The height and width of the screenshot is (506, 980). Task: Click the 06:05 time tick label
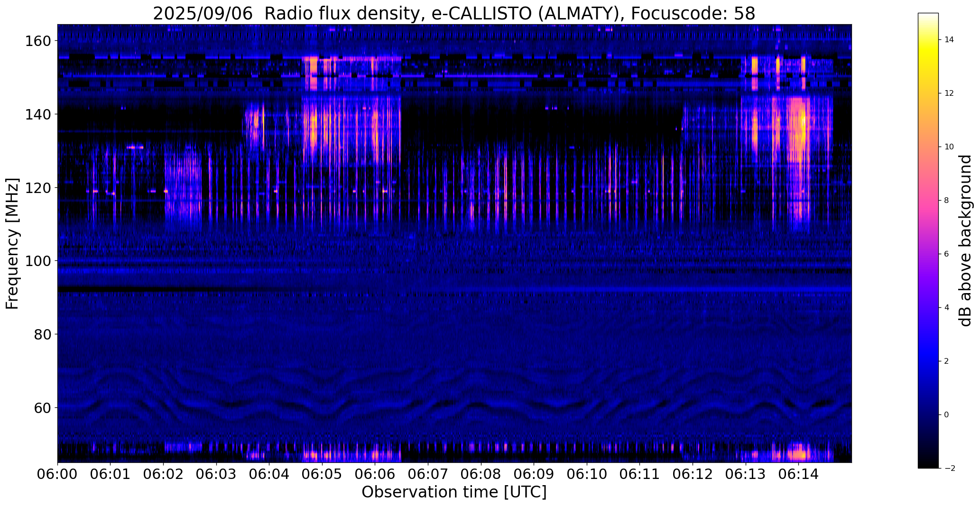point(322,474)
